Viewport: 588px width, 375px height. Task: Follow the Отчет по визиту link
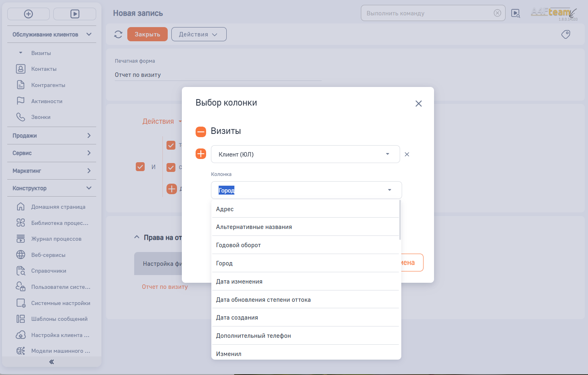point(164,287)
